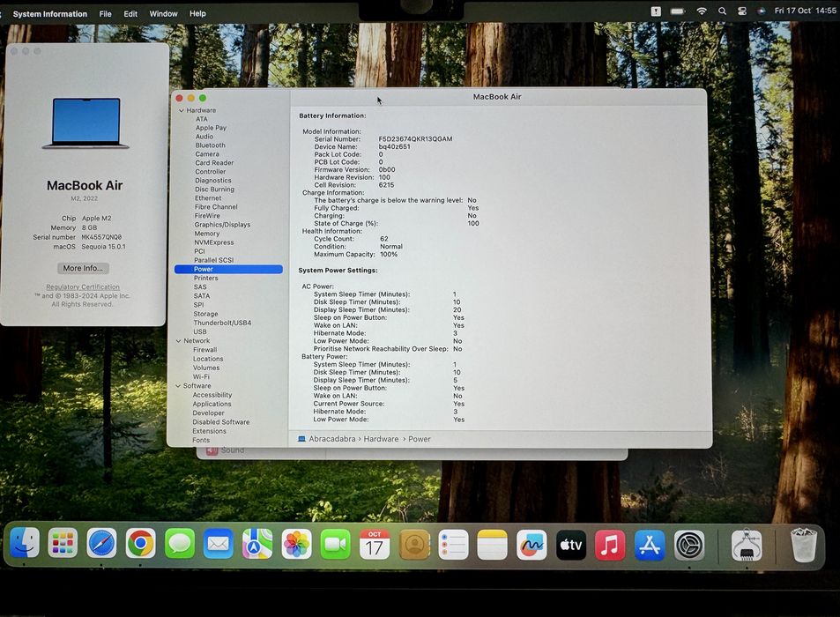Click the keyboard input source icon in menu bar
The width and height of the screenshot is (840, 617).
click(x=656, y=11)
